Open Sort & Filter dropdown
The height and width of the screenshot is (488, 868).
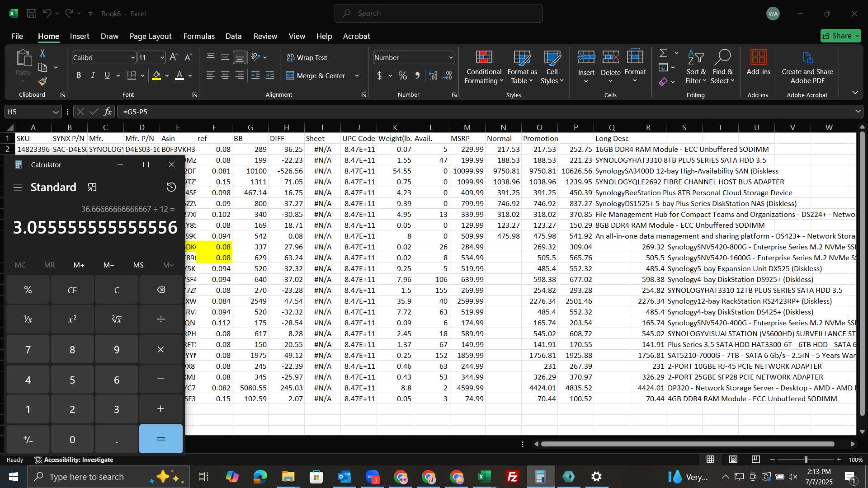point(696,67)
